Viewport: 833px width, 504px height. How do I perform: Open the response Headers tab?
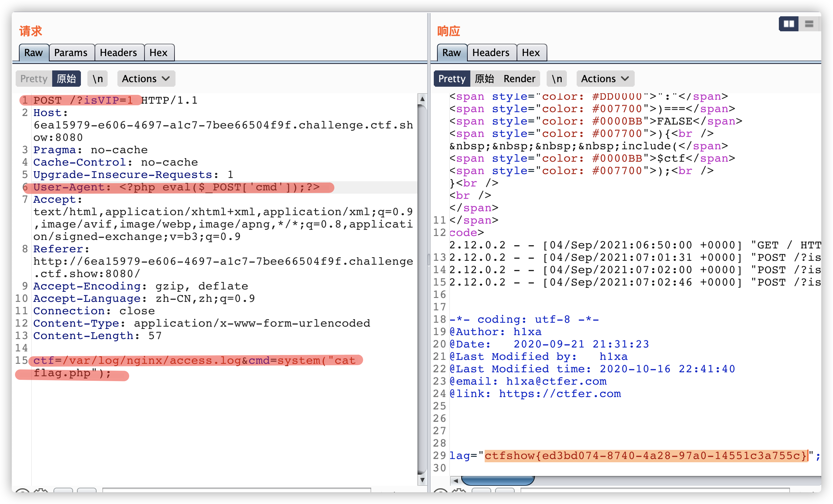[491, 53]
